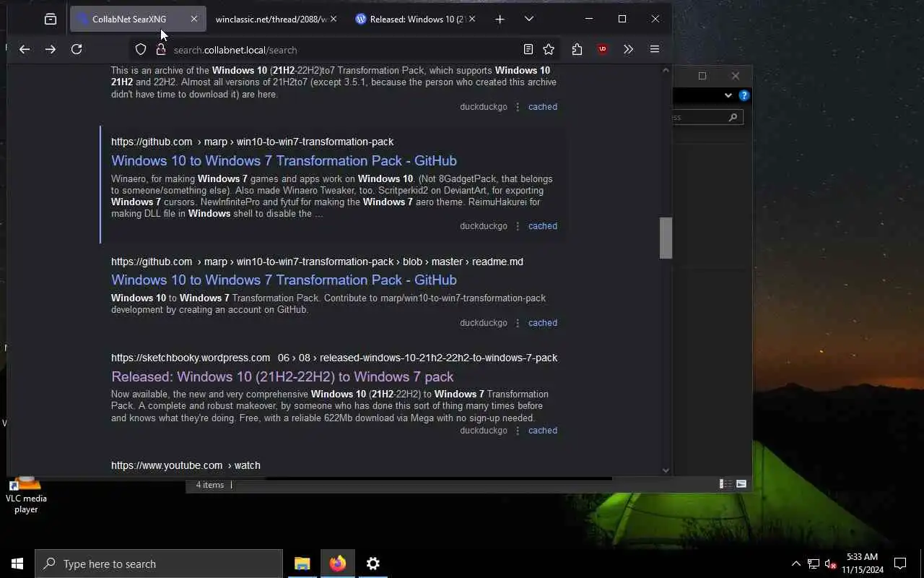Open the GitHub readme.md result title
Screen dimensions: 924x578
[284, 280]
